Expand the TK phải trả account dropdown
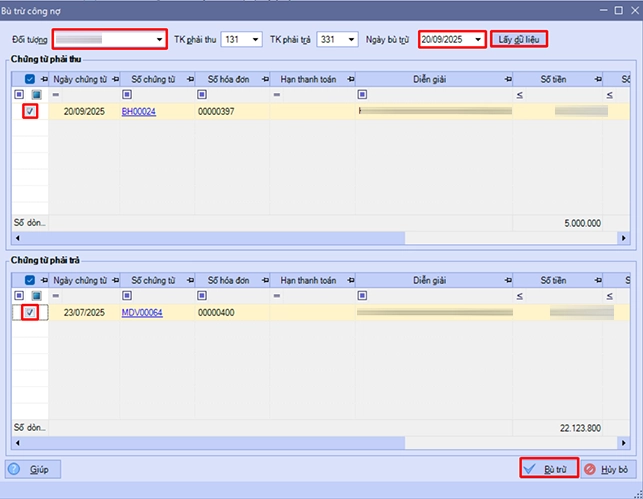 click(351, 40)
